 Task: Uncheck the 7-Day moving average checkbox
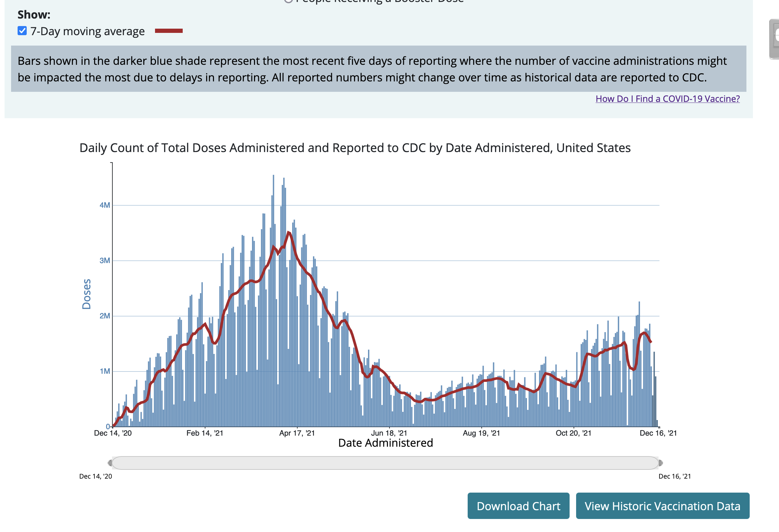(x=22, y=31)
